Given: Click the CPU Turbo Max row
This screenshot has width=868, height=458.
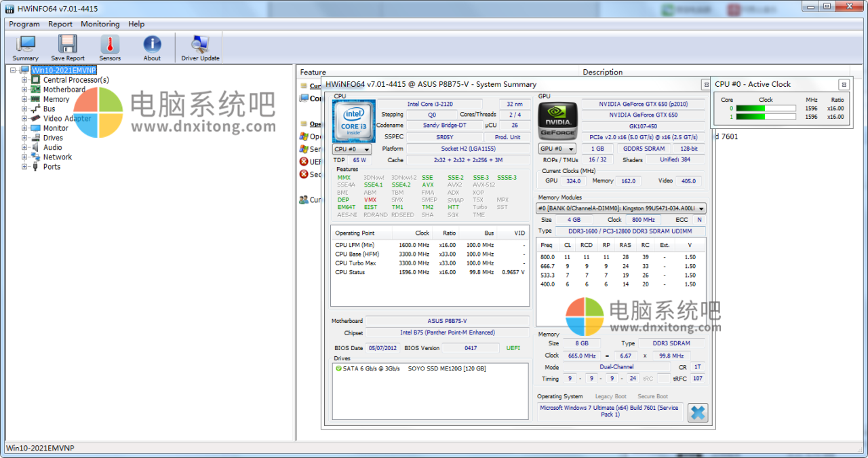Looking at the screenshot, I should point(430,263).
